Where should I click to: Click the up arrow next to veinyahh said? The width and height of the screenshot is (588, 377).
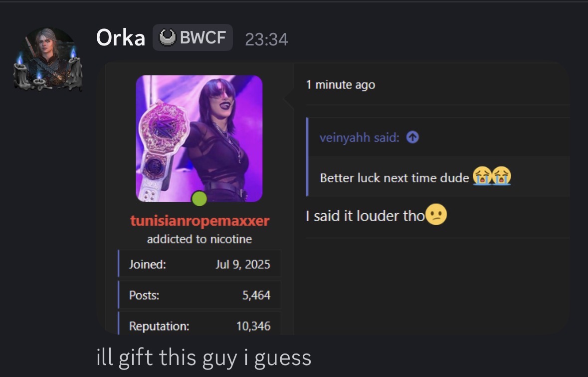412,137
